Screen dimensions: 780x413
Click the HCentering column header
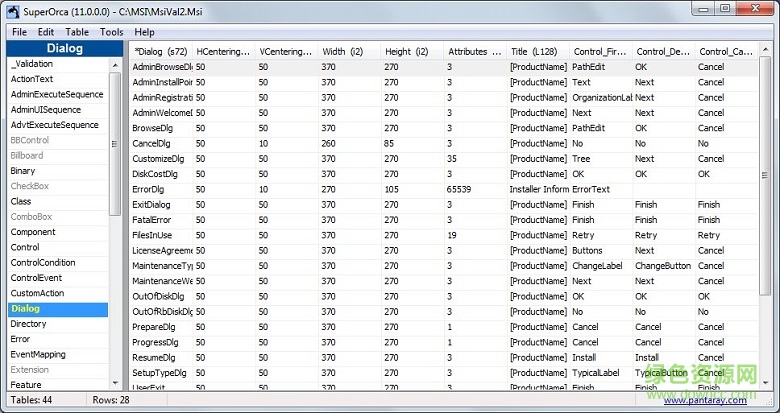coord(224,52)
